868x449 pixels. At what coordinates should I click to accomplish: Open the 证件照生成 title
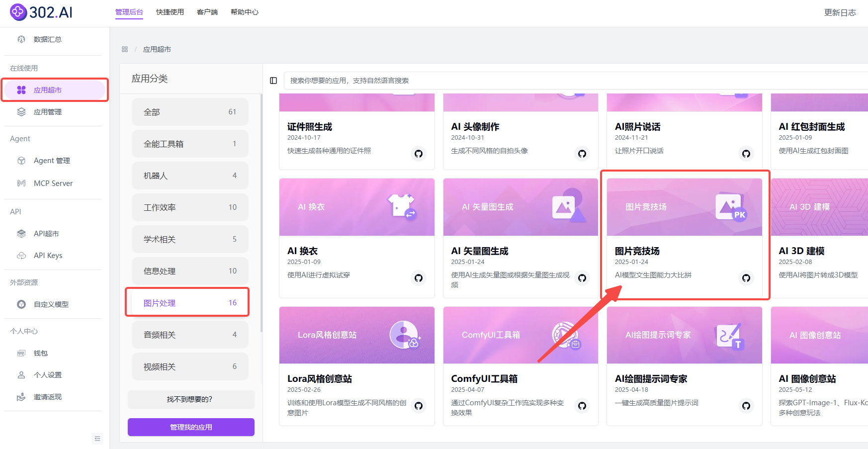(x=310, y=127)
